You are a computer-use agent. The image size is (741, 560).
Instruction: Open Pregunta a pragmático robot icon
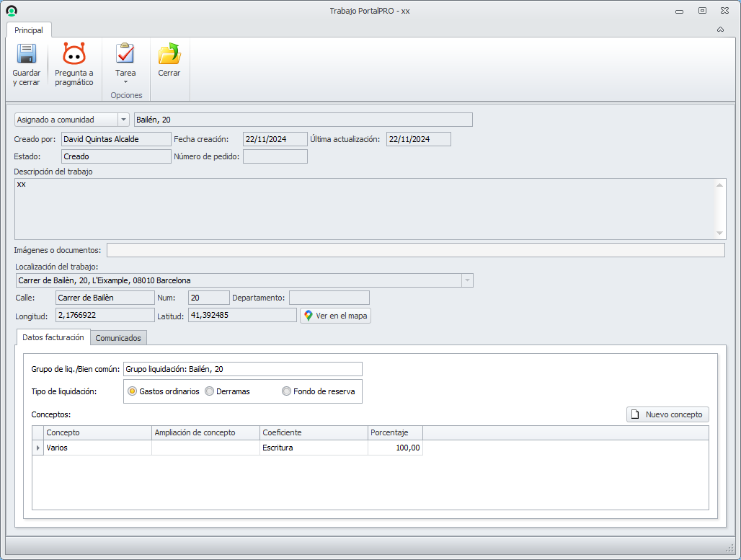(x=74, y=55)
